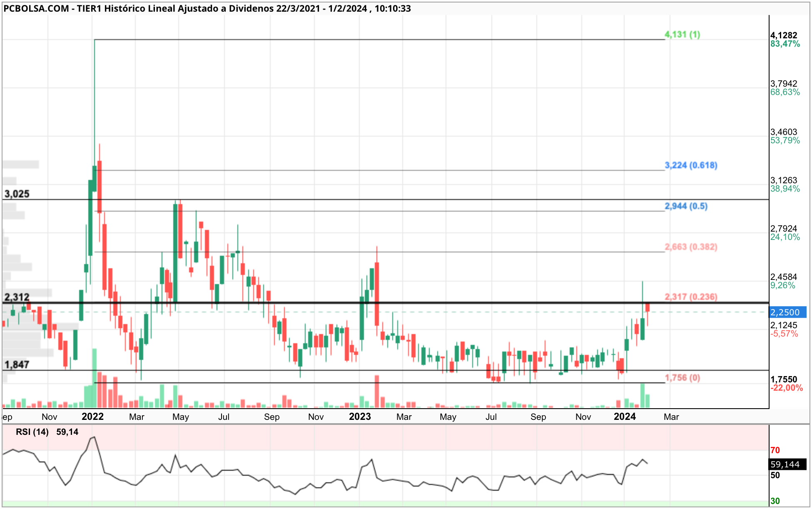
Task: Click the 3,1263 price axis value
Action: coord(784,180)
